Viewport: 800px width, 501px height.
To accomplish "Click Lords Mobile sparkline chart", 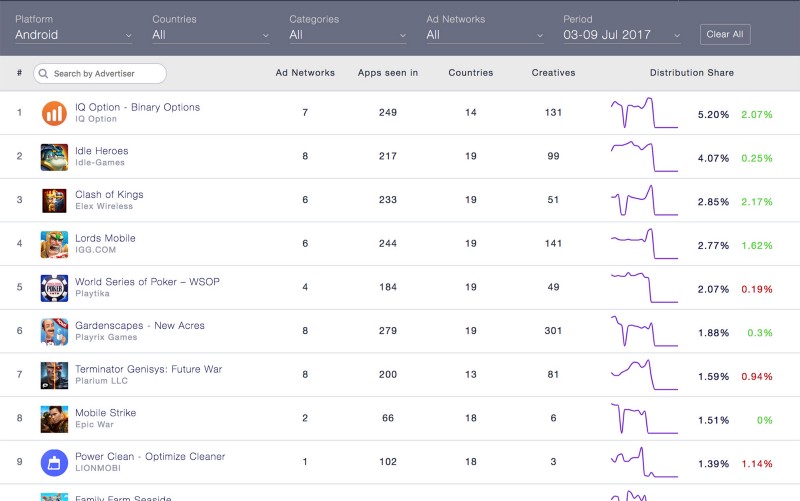I will click(x=644, y=244).
